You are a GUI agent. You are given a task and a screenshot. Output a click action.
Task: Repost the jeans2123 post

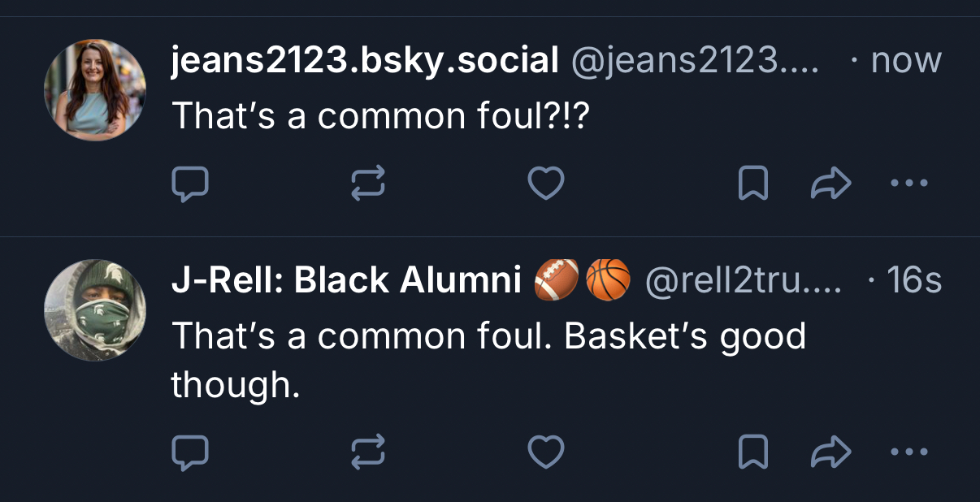tap(366, 184)
